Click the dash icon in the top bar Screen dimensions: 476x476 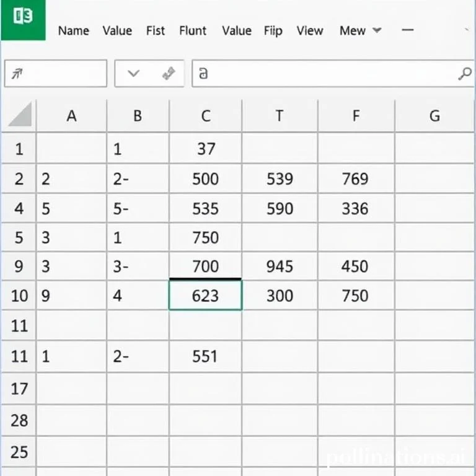407,30
